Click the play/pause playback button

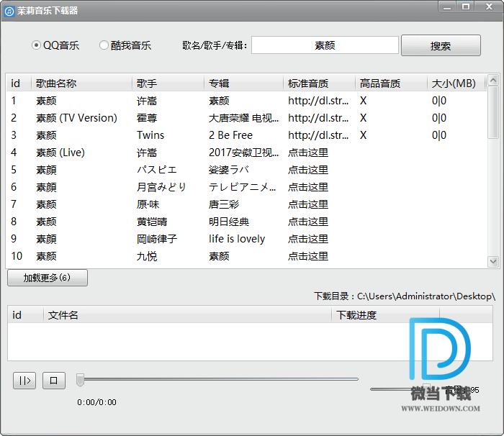(24, 381)
